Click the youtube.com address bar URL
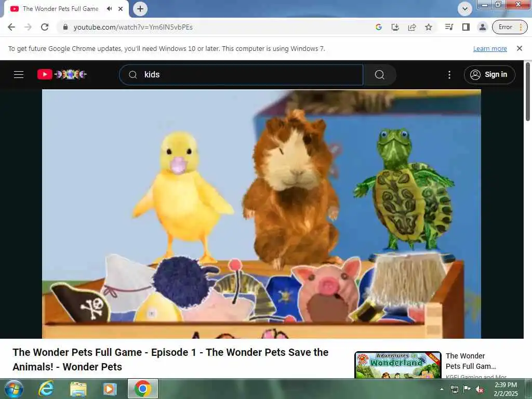The height and width of the screenshot is (399, 532). coord(133,27)
